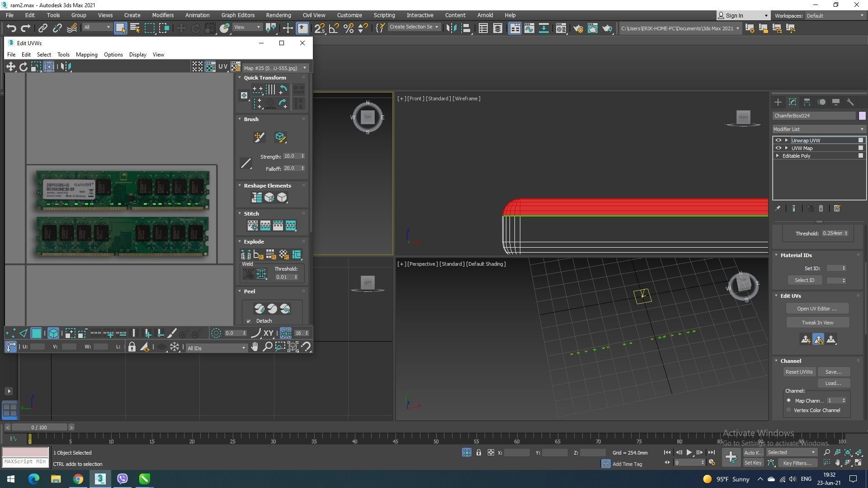Screen dimensions: 868x488
Task: Click the Rotate tool in Edit UVWs
Action: pyautogui.click(x=23, y=67)
